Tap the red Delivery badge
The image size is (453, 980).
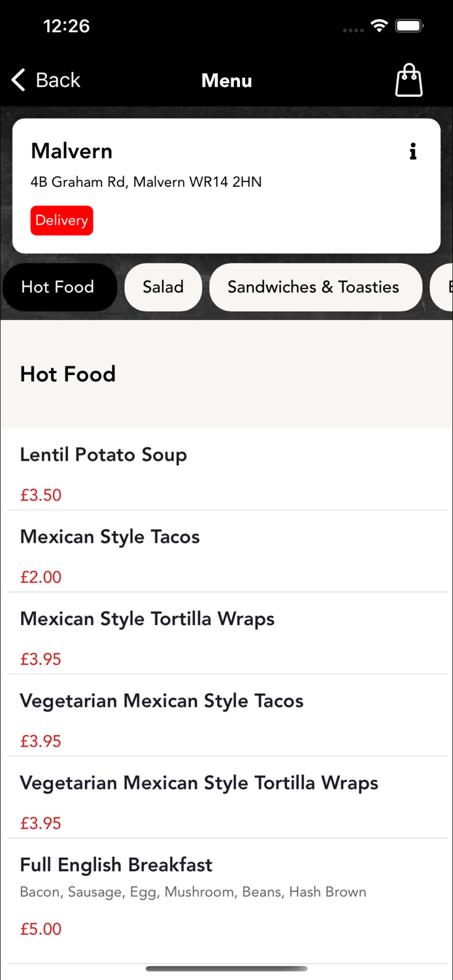point(61,220)
